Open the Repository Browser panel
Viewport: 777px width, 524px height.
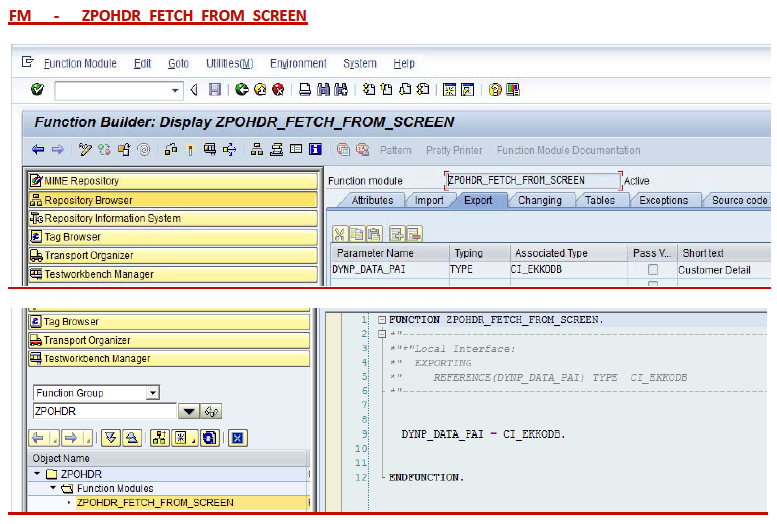click(173, 200)
